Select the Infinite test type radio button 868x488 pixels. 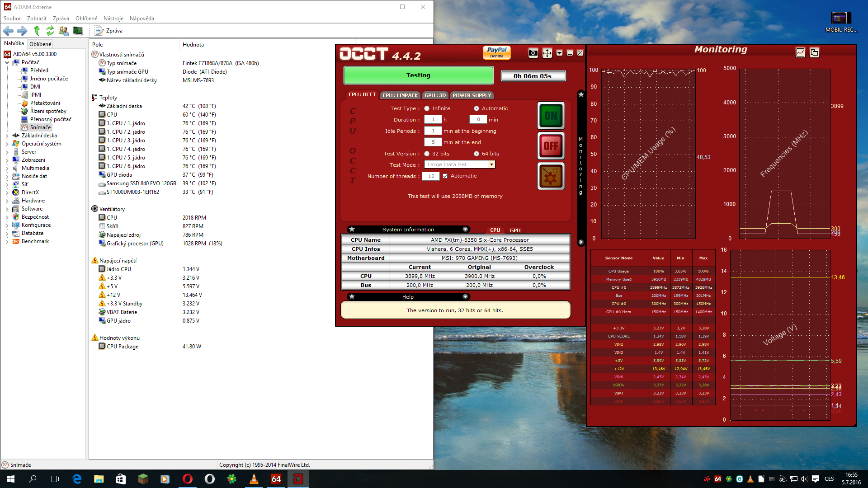pyautogui.click(x=427, y=108)
